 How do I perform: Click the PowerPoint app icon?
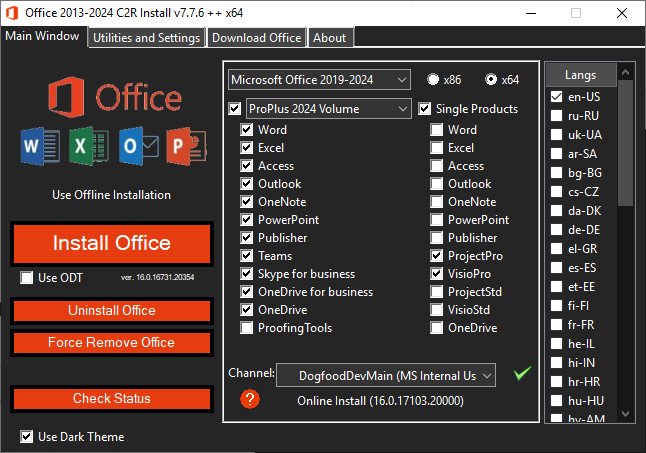187,146
